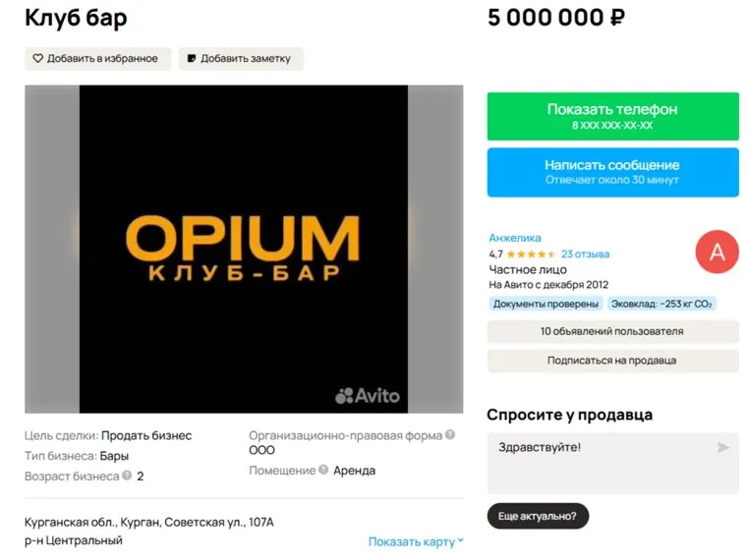Click the Документы проверены badge
Screen dimensions: 747x560
tap(545, 304)
